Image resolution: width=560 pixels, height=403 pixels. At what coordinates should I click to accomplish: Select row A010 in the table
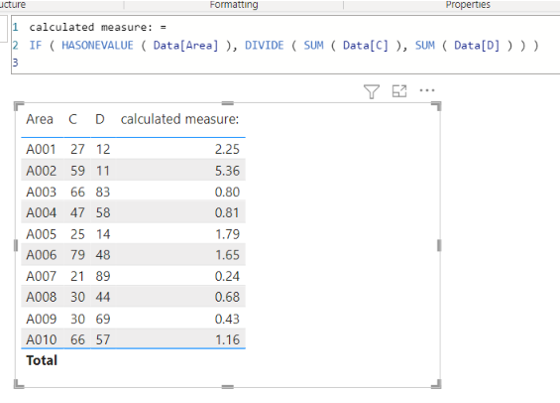133,339
